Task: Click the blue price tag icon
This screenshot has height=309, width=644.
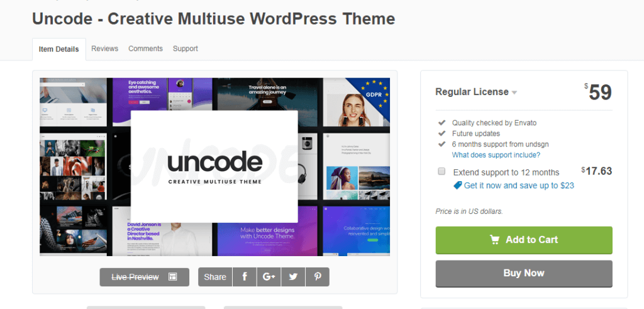Action: point(458,185)
